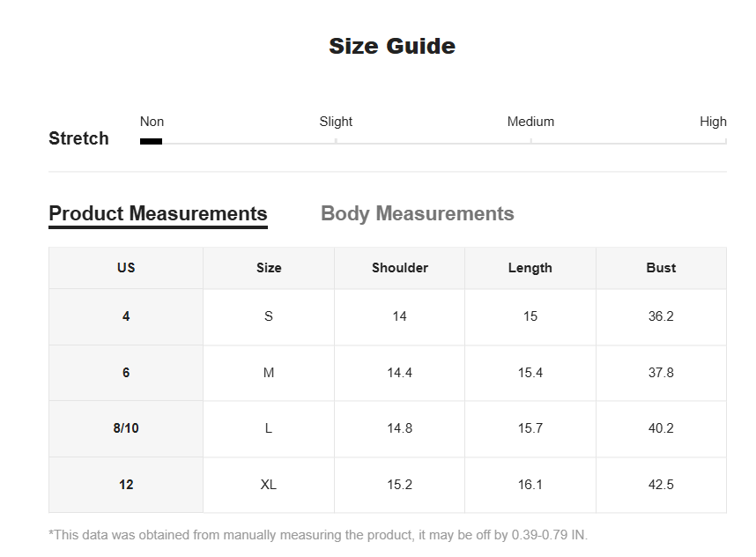The image size is (756, 557).
Task: Click the High stretch label
Action: coord(713,122)
